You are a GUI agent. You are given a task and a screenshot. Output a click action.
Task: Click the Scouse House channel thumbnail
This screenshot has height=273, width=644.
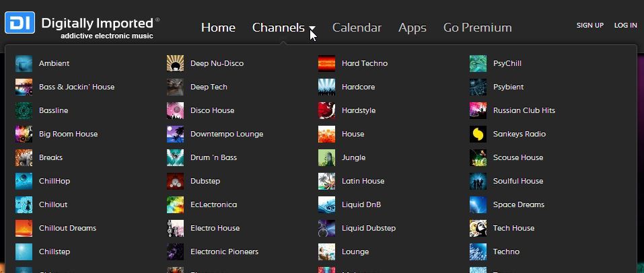(x=478, y=157)
